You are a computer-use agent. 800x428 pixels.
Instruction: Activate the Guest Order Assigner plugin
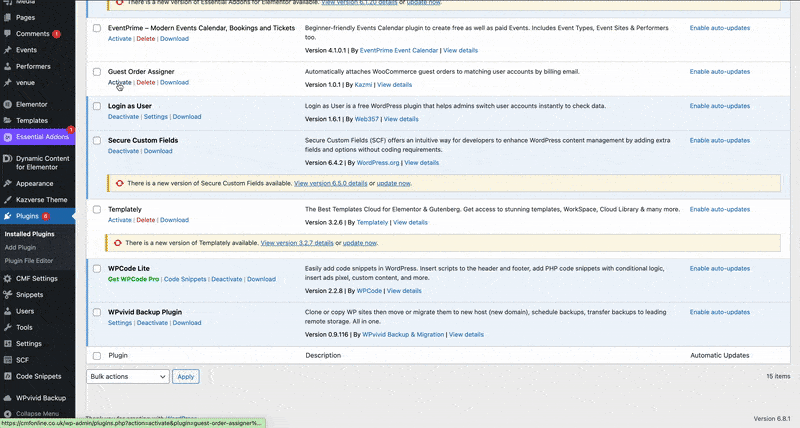pos(119,83)
